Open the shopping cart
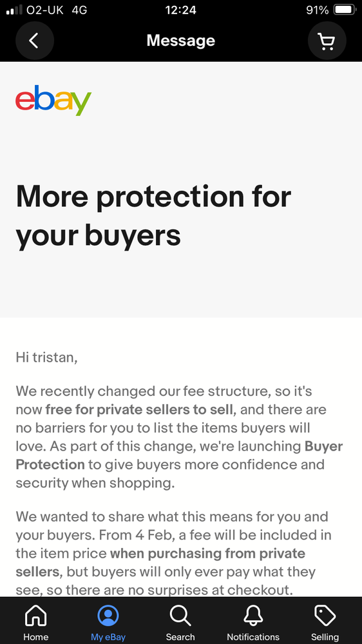 [x=327, y=41]
